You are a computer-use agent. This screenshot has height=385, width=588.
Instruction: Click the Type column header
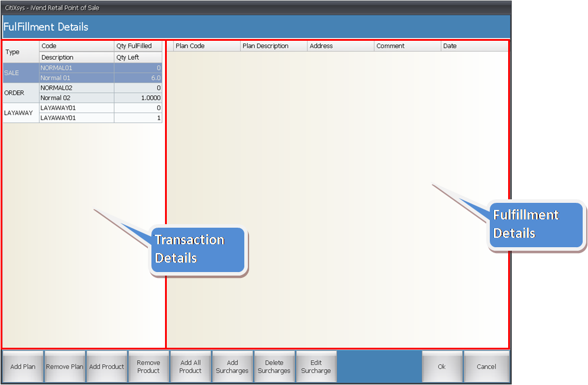[x=21, y=52]
